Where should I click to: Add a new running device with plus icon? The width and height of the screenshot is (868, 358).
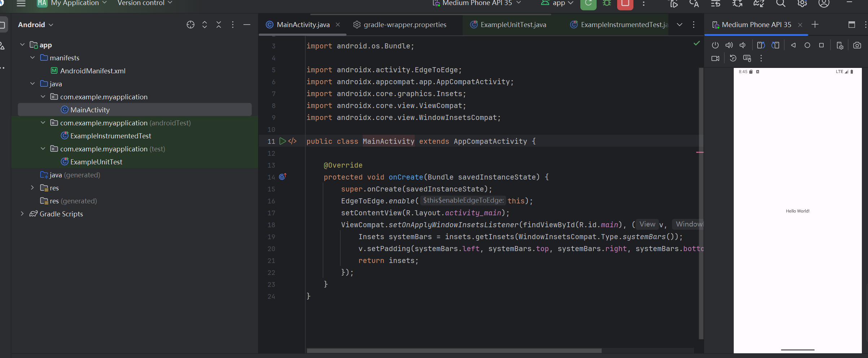815,25
